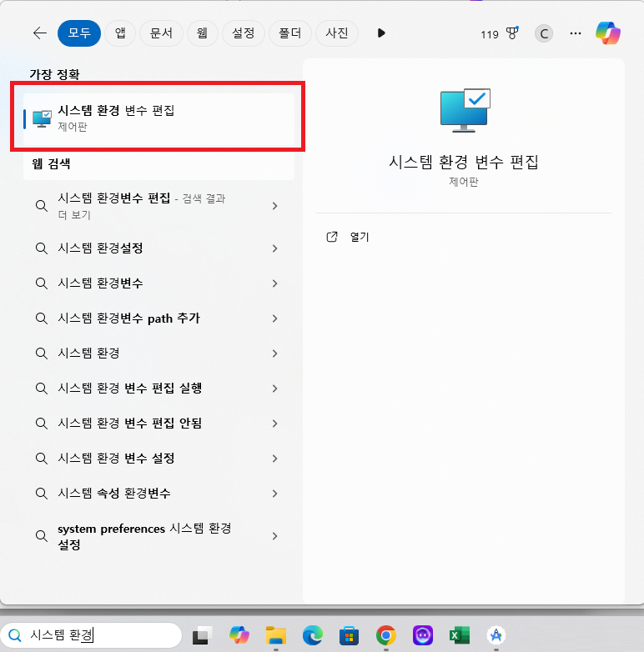Open the web suggestion 시스템 환경변수

coord(159,283)
